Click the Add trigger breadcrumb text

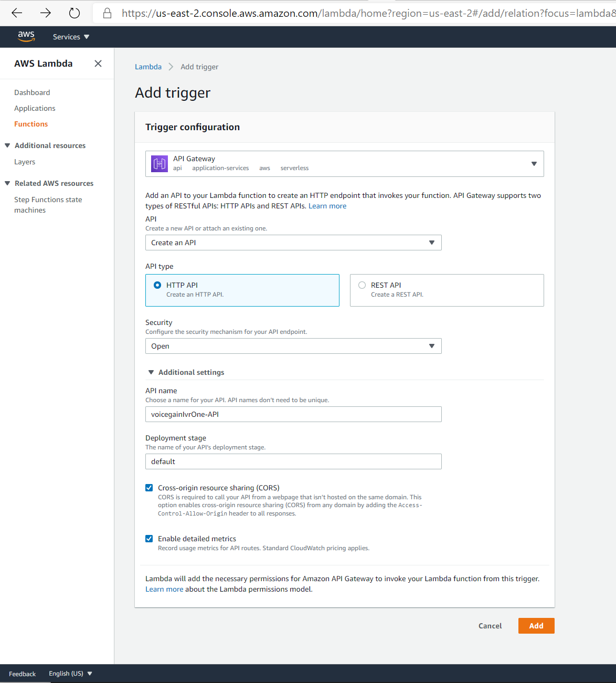(199, 67)
